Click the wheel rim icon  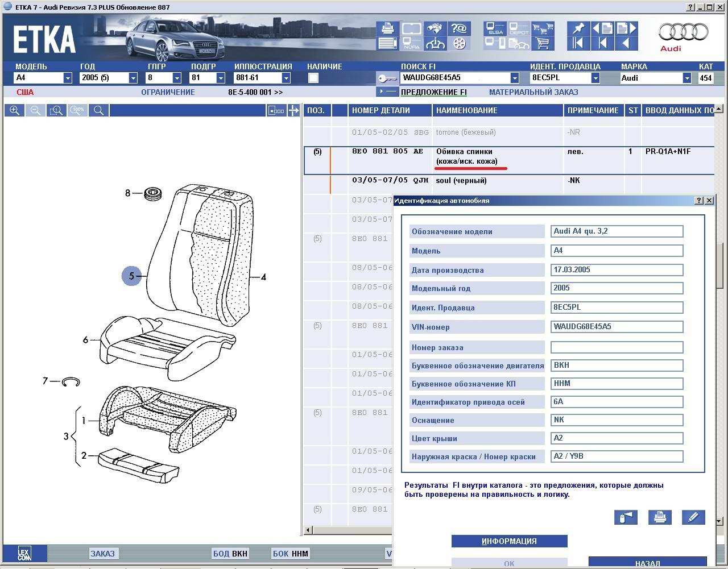click(x=459, y=43)
